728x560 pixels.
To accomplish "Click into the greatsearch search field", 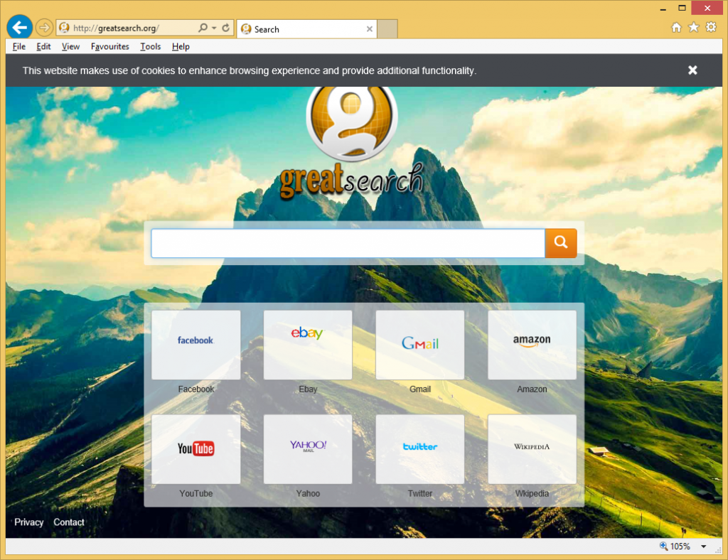I will click(x=348, y=243).
